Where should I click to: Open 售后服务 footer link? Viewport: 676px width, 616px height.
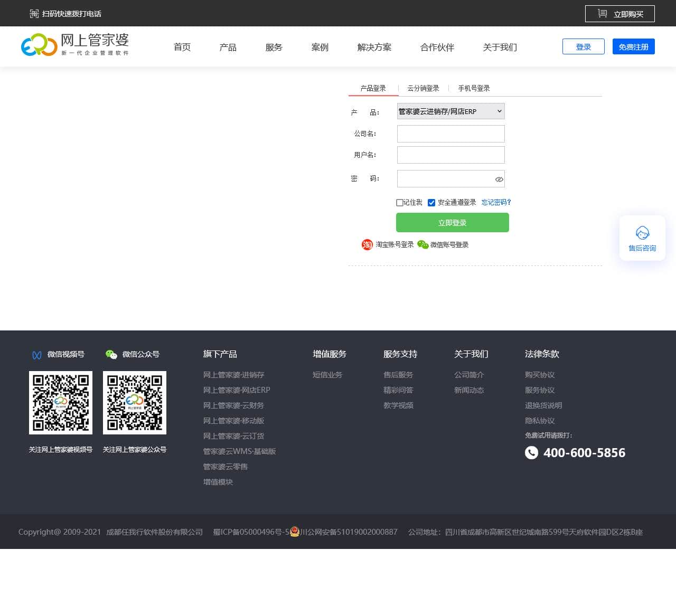(398, 375)
